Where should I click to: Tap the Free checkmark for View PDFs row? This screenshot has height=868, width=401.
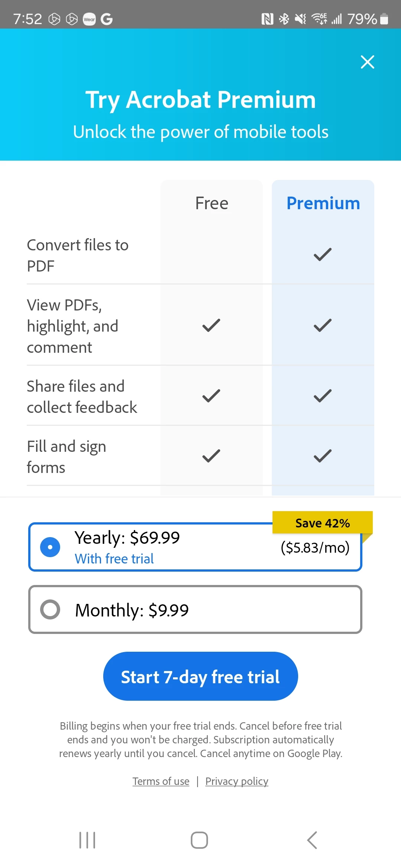pyautogui.click(x=211, y=325)
